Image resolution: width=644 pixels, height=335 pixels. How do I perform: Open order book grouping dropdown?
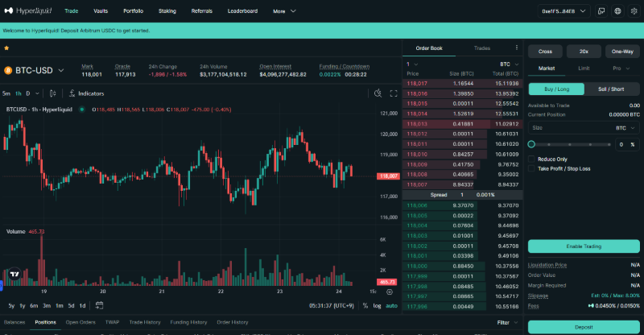pyautogui.click(x=412, y=64)
